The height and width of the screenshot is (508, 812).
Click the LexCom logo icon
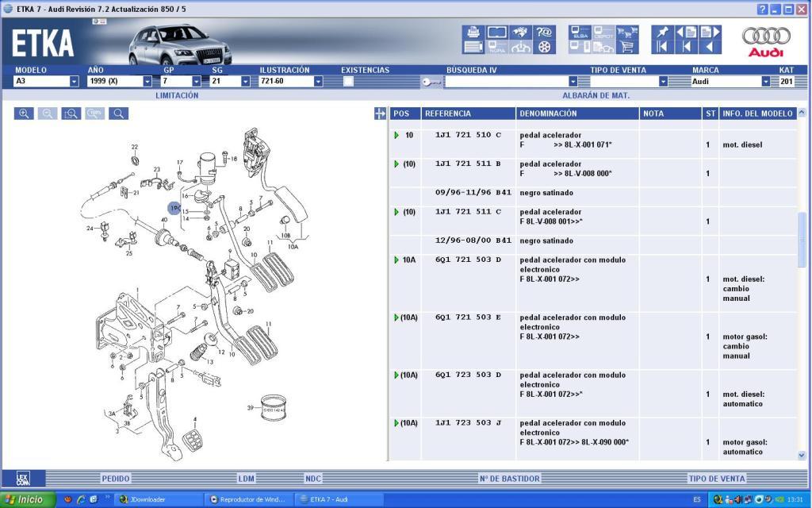[x=23, y=478]
